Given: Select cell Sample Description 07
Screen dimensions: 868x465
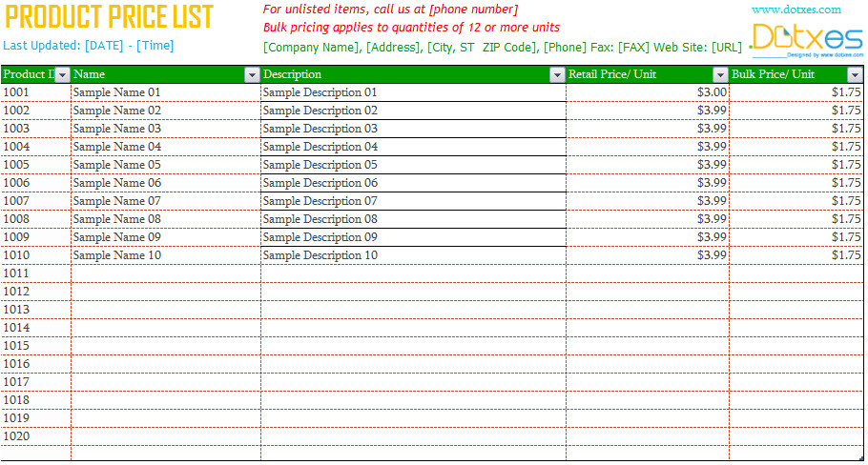Looking at the screenshot, I should 413,201.
